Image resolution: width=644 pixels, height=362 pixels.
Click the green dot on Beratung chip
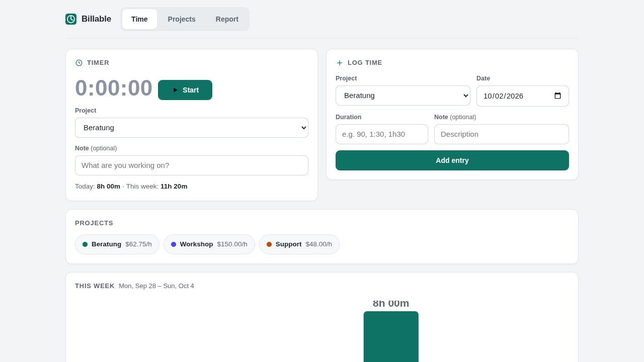[x=85, y=244]
